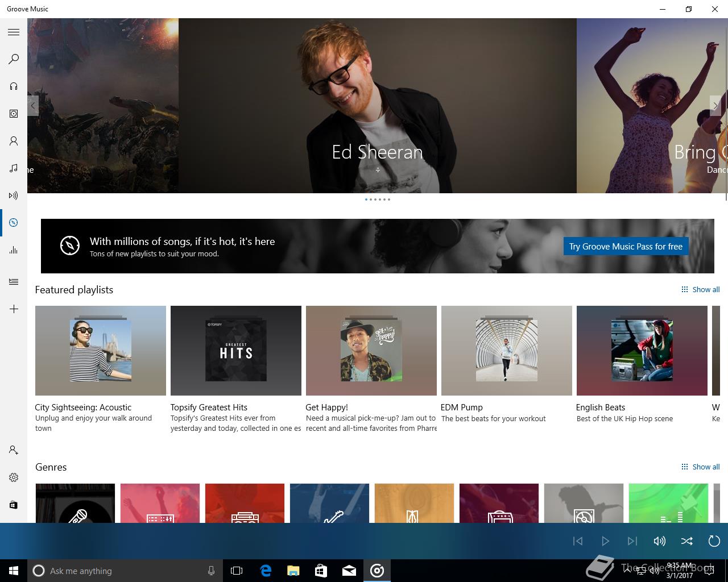Open the charts bar graph sidebar icon
The height and width of the screenshot is (582, 728).
point(14,250)
